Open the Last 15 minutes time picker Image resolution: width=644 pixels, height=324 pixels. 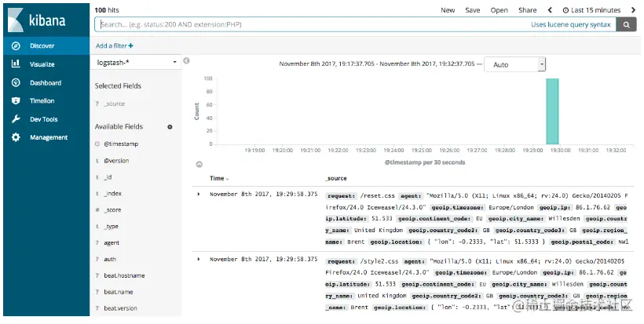click(x=591, y=10)
